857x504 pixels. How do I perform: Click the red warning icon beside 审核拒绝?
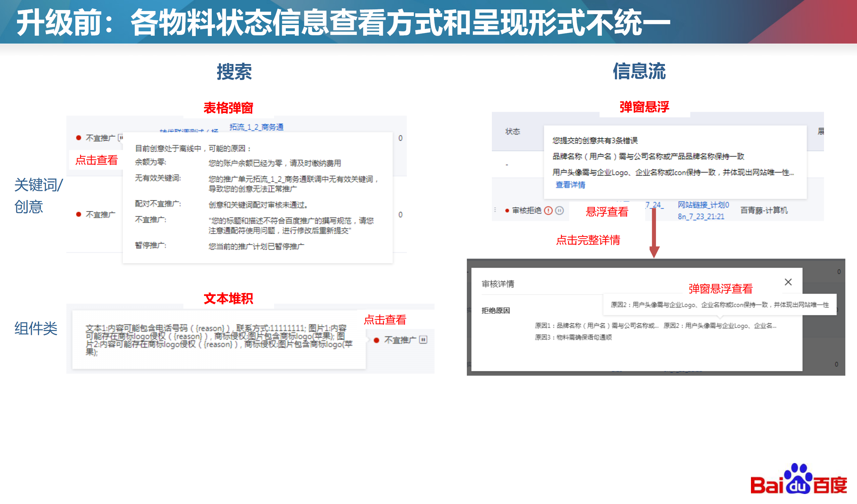click(x=548, y=211)
